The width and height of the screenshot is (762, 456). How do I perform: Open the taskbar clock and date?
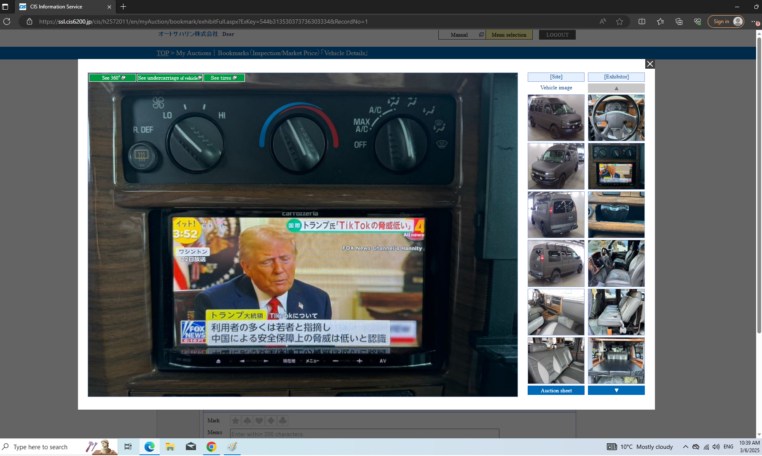(749, 447)
